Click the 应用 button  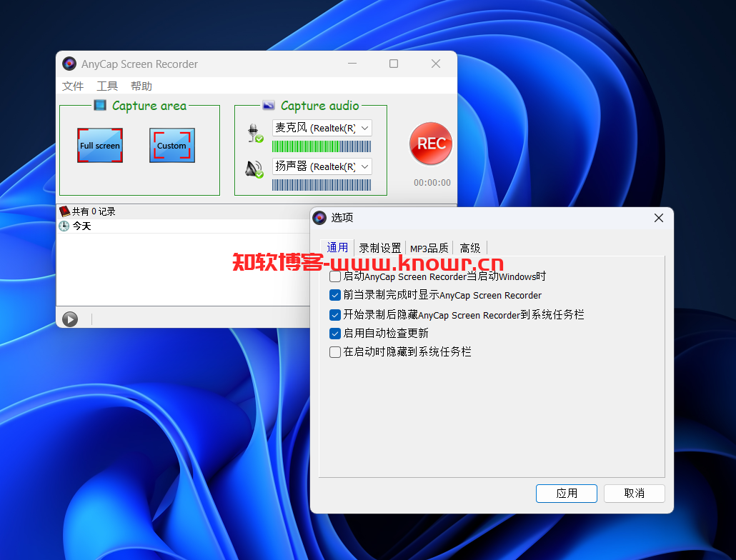tap(567, 494)
